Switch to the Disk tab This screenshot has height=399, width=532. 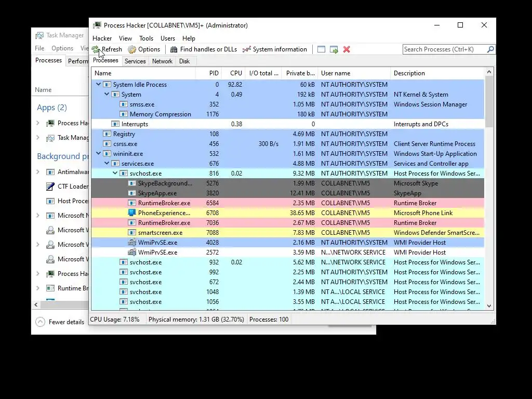(x=184, y=61)
